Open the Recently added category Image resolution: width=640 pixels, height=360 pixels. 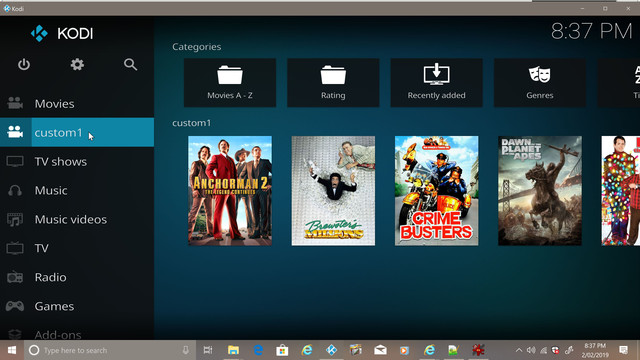pos(436,83)
